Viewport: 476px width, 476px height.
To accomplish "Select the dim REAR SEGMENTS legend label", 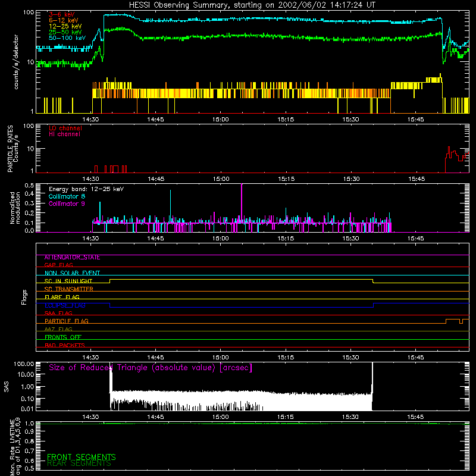I will pyautogui.click(x=79, y=464).
